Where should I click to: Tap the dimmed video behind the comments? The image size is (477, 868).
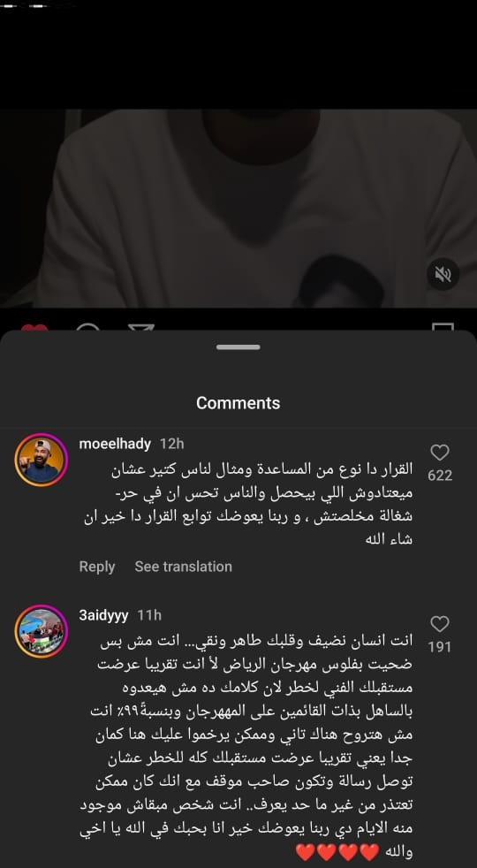(238, 208)
